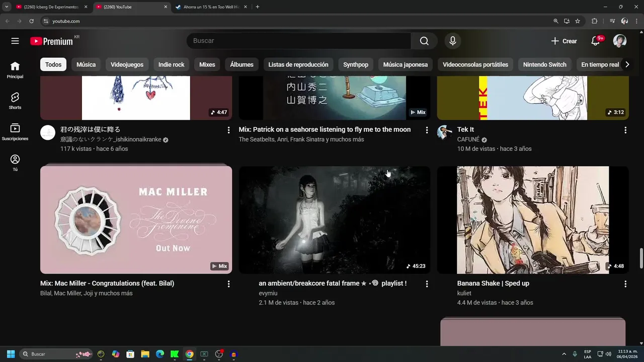The height and width of the screenshot is (362, 644).
Task: Select the Videojuegos filter chip
Action: [x=127, y=64]
